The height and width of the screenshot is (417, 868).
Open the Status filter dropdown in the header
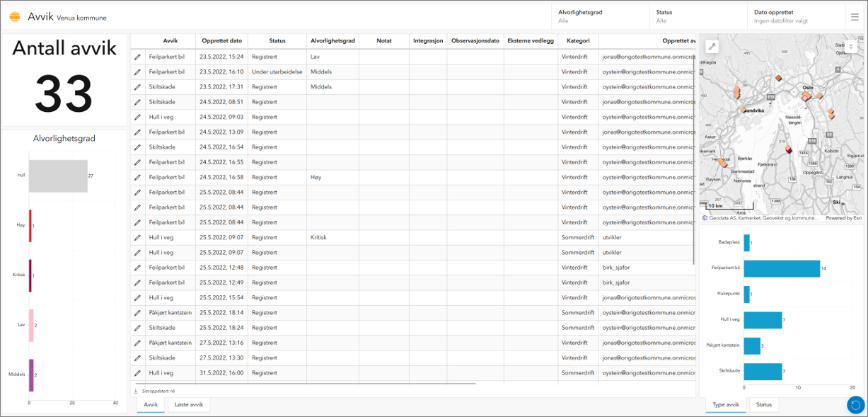tap(698, 17)
